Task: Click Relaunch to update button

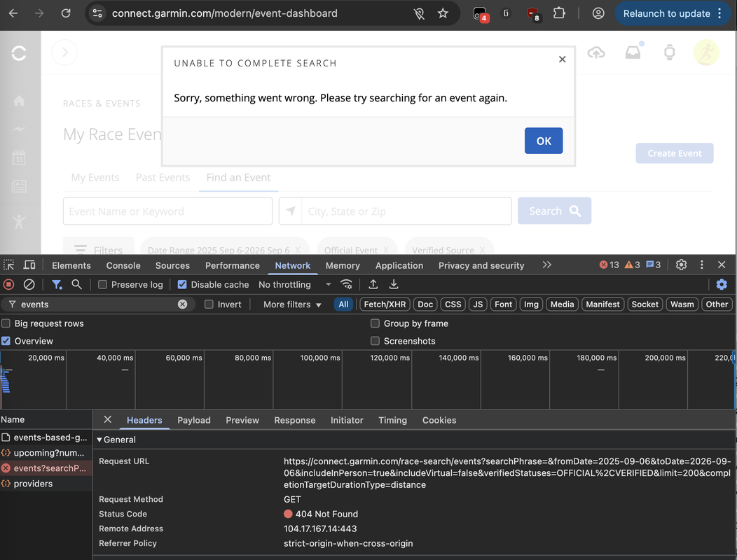Action: pos(666,13)
